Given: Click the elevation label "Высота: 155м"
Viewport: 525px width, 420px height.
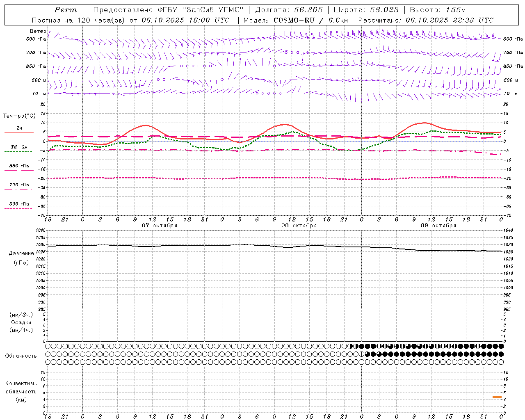Looking at the screenshot, I should 438,10.
